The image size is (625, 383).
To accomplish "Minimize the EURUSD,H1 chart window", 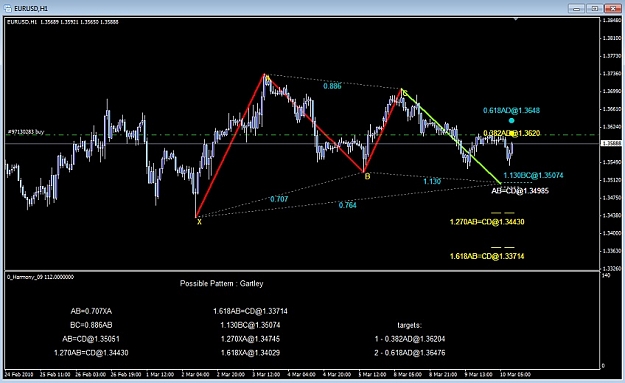I will (576, 8).
